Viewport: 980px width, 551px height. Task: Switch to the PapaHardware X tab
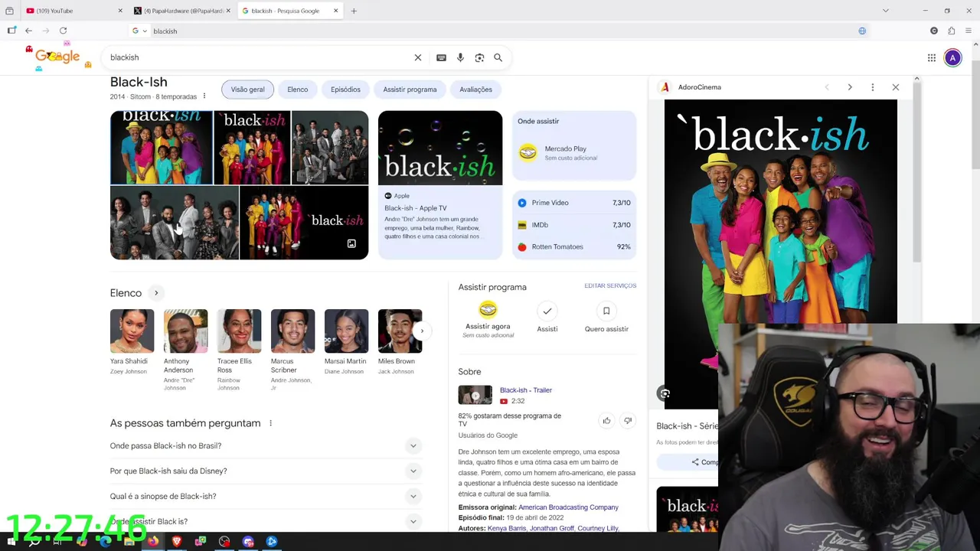(x=182, y=11)
